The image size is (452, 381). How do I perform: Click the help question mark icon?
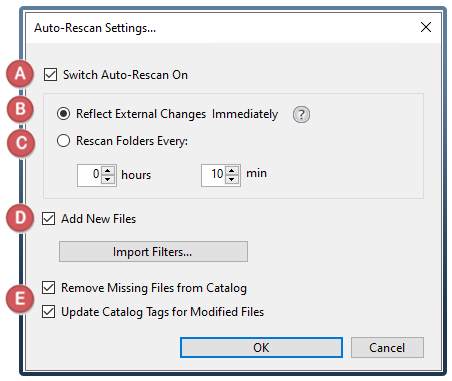tap(301, 115)
